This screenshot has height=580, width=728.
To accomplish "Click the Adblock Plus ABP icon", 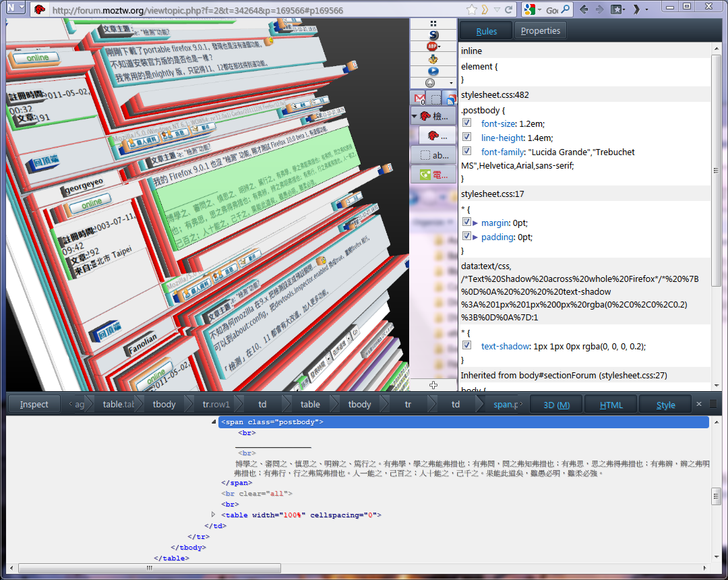I will 432,47.
